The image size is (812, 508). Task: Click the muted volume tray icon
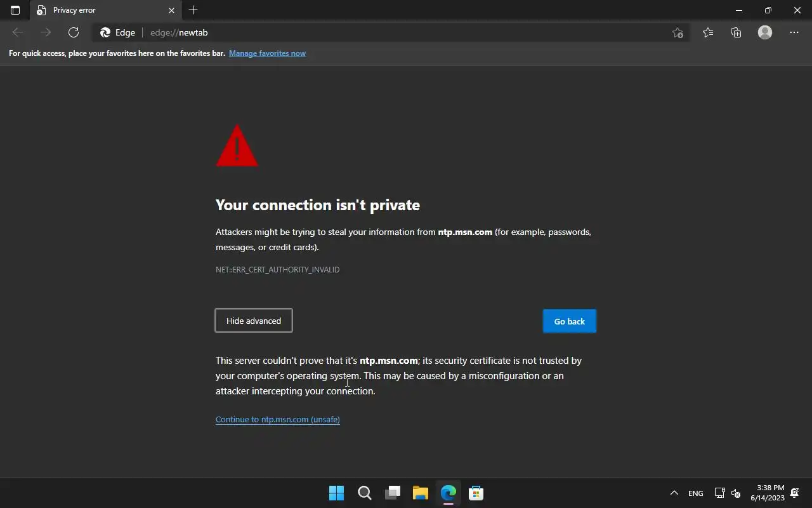click(x=736, y=493)
